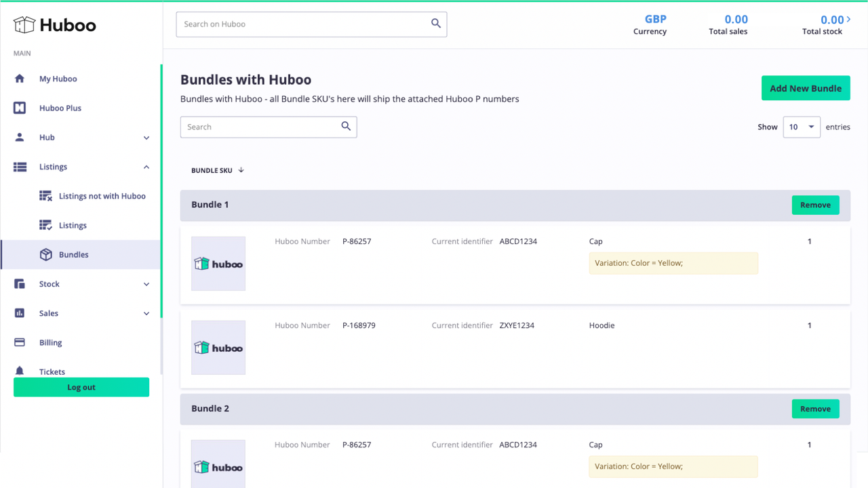Click the magnifier in the top search bar

pyautogui.click(x=436, y=23)
